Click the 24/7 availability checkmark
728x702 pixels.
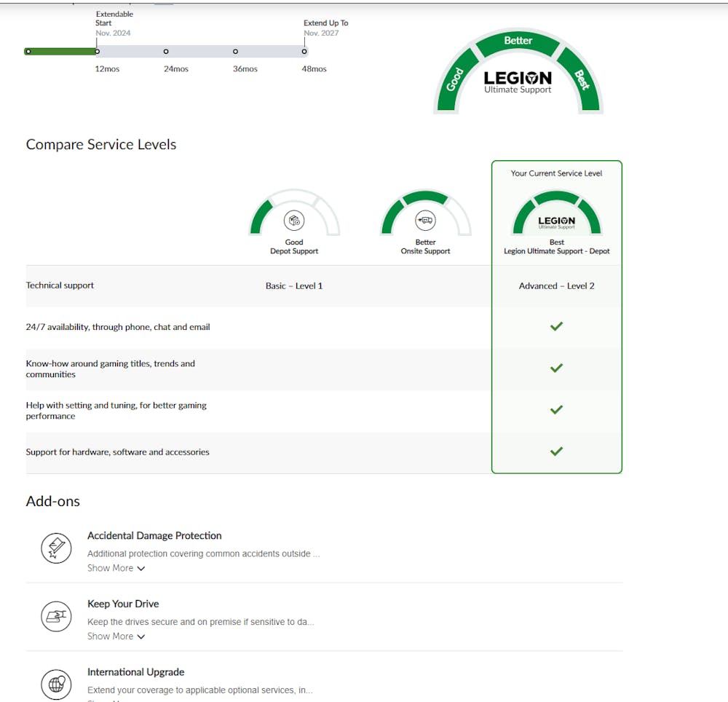556,326
